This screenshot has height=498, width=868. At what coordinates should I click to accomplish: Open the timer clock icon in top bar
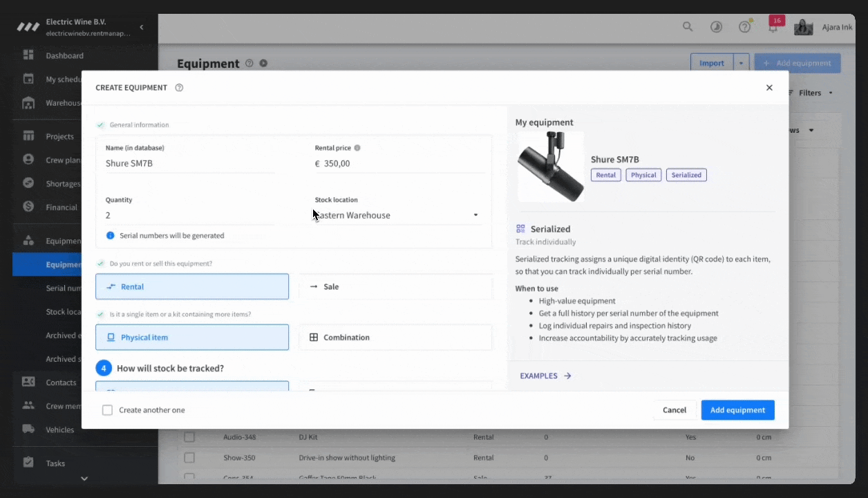[x=716, y=27]
